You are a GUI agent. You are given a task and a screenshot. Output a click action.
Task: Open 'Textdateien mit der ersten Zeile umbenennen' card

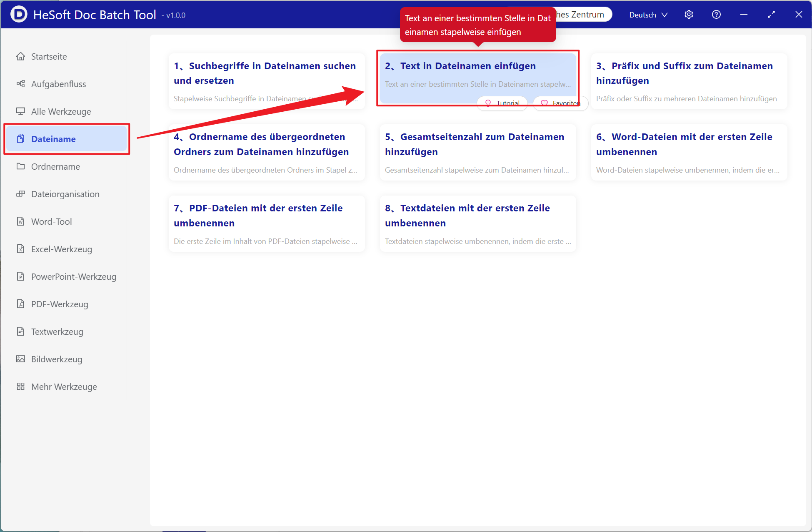pyautogui.click(x=478, y=223)
